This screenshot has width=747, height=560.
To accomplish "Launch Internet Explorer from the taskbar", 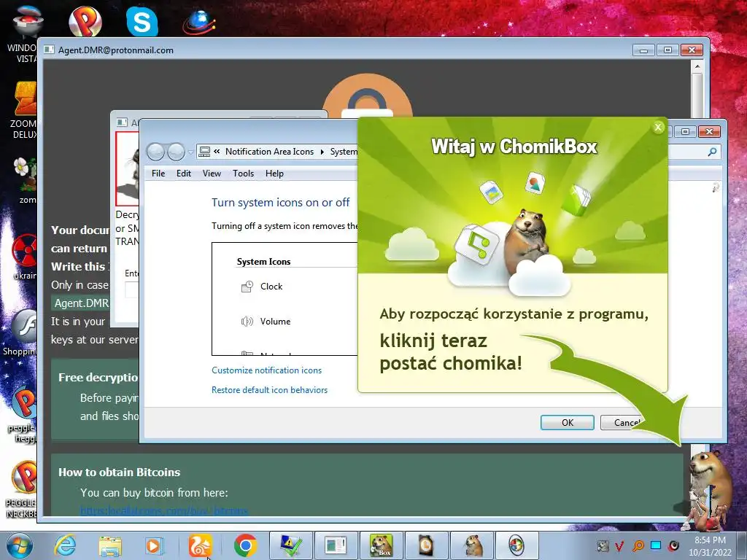I will point(65,545).
